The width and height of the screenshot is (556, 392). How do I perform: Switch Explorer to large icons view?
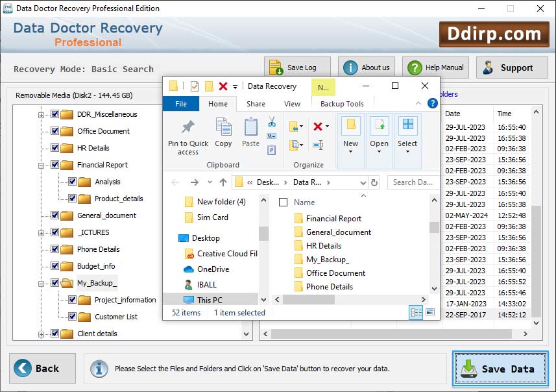point(430,312)
